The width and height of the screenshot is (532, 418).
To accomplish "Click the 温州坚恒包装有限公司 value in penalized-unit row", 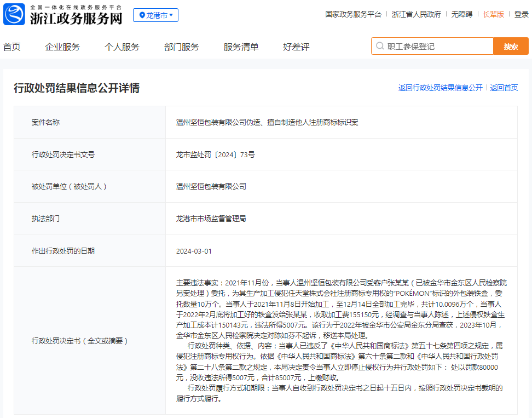I will point(211,186).
